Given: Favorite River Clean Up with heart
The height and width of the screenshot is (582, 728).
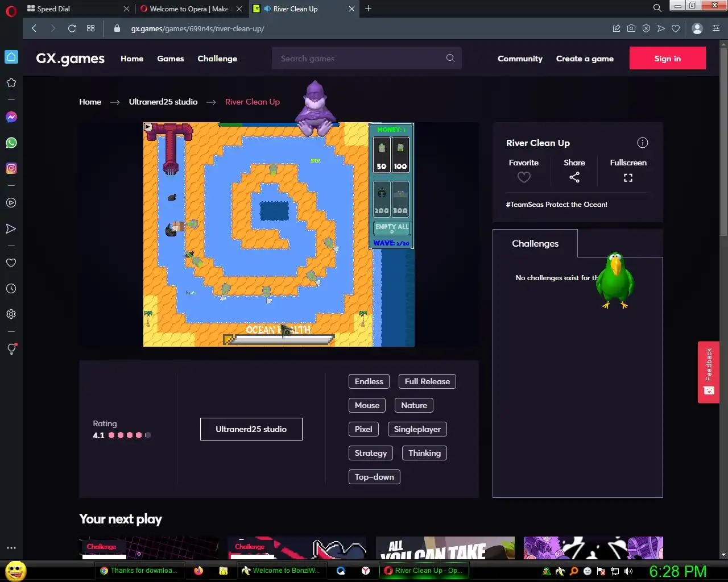Looking at the screenshot, I should point(524,177).
